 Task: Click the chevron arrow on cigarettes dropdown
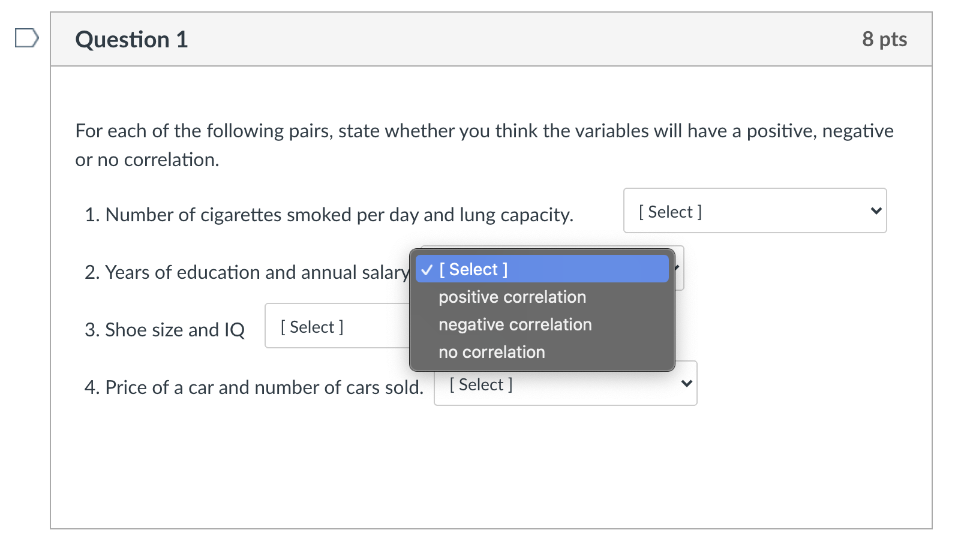(876, 211)
